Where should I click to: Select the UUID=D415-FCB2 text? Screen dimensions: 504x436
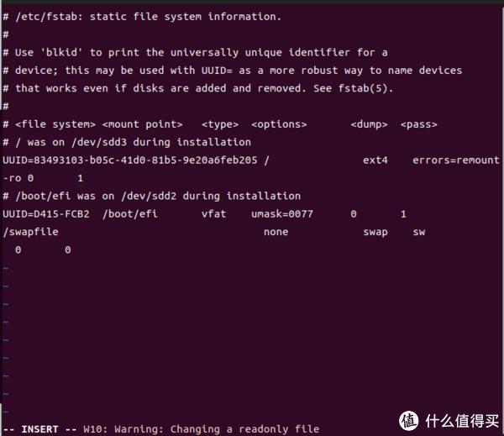tap(46, 214)
